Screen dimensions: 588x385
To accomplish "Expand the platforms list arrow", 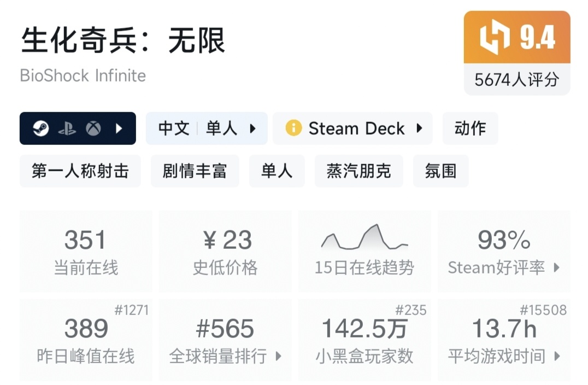I will (119, 129).
